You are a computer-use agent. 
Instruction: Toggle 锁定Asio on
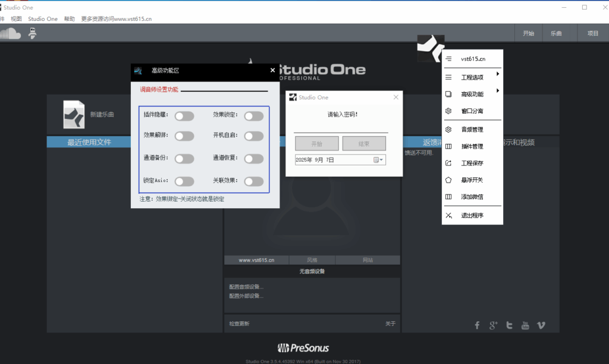184,180
